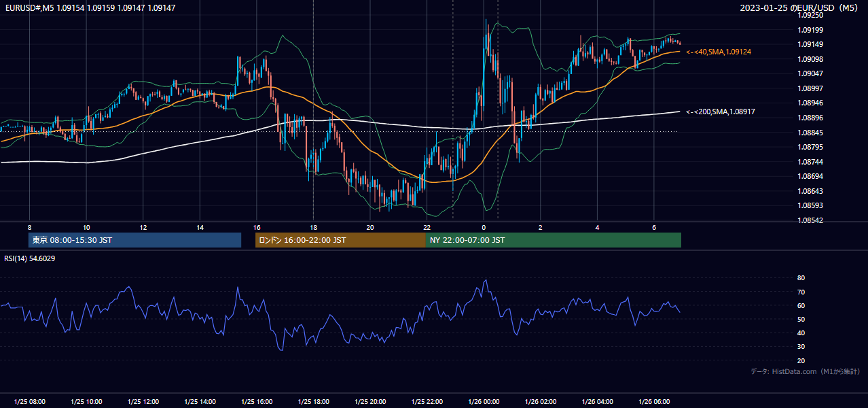Click the 1.08896 price axis label

[810, 118]
